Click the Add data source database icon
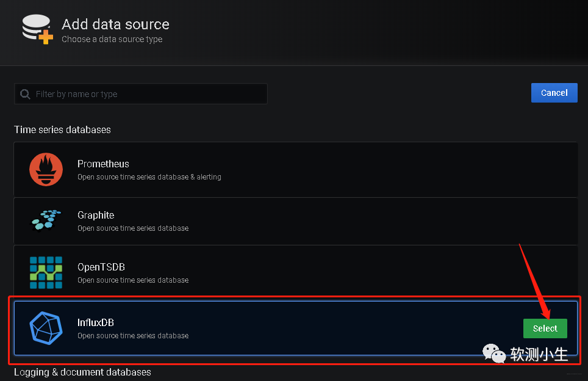 pos(37,29)
